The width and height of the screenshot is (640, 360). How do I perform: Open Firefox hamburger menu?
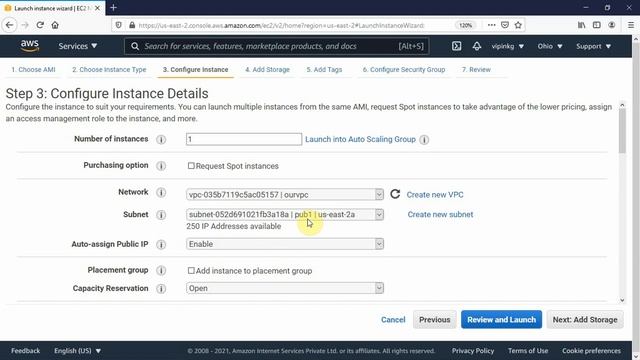pyautogui.click(x=631, y=25)
